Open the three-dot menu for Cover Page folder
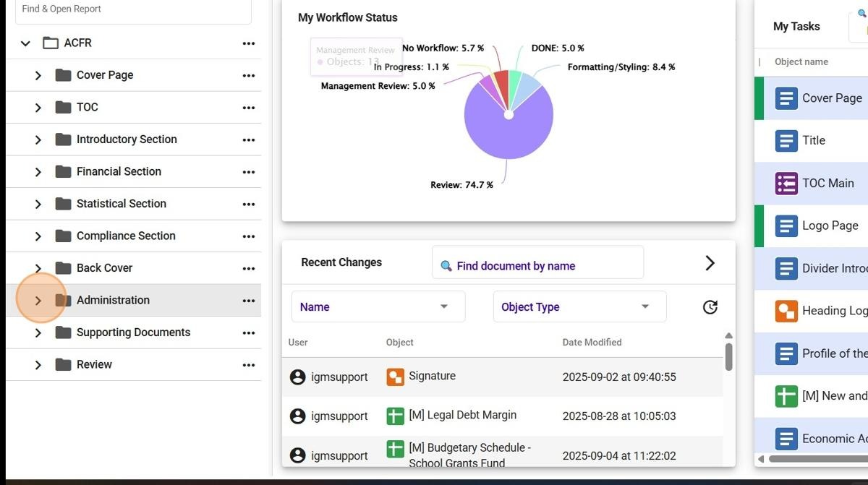868x485 pixels. (x=249, y=75)
